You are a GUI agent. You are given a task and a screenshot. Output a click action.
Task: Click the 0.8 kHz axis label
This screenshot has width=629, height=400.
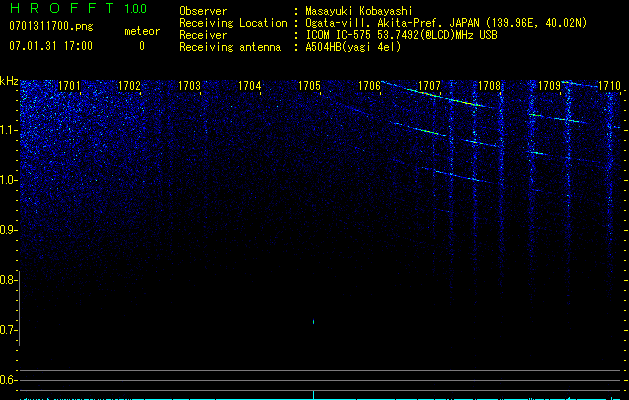(x=7, y=280)
